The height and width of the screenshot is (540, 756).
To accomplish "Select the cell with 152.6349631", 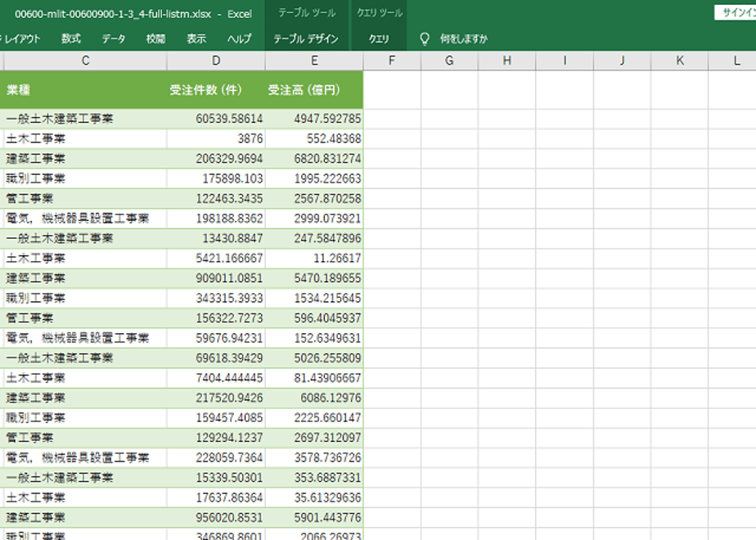I will (314, 338).
